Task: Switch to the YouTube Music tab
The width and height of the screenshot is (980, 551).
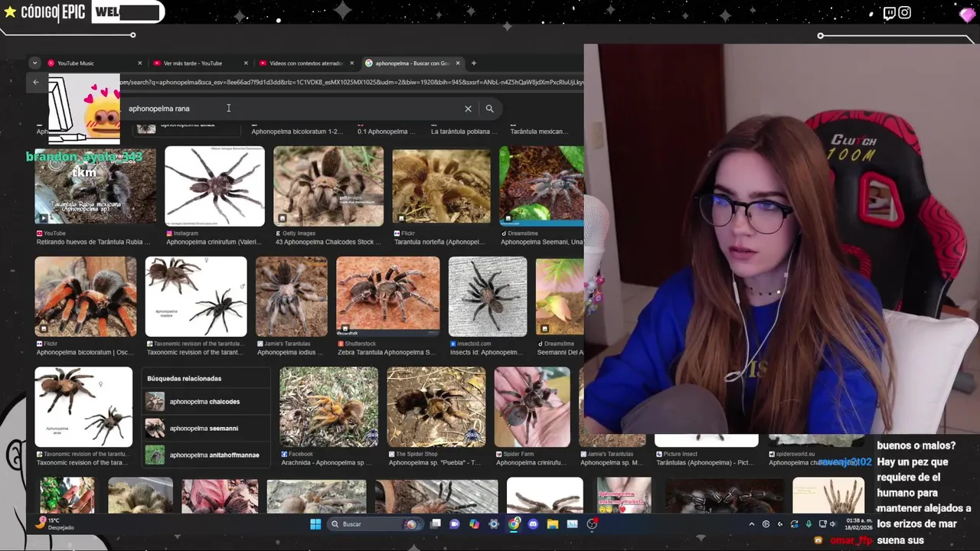Action: point(94,64)
